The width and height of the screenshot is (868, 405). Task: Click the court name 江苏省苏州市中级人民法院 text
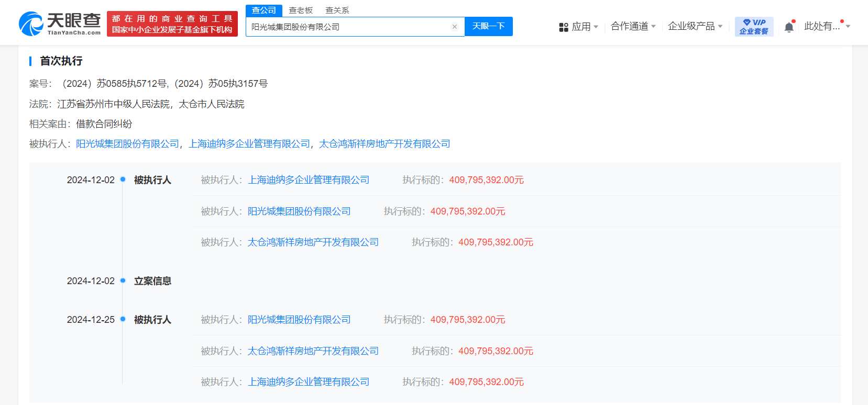pos(114,104)
